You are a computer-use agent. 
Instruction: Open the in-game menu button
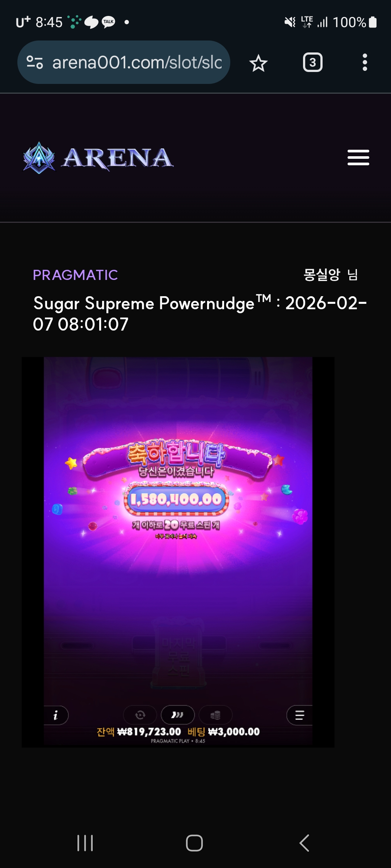(299, 715)
